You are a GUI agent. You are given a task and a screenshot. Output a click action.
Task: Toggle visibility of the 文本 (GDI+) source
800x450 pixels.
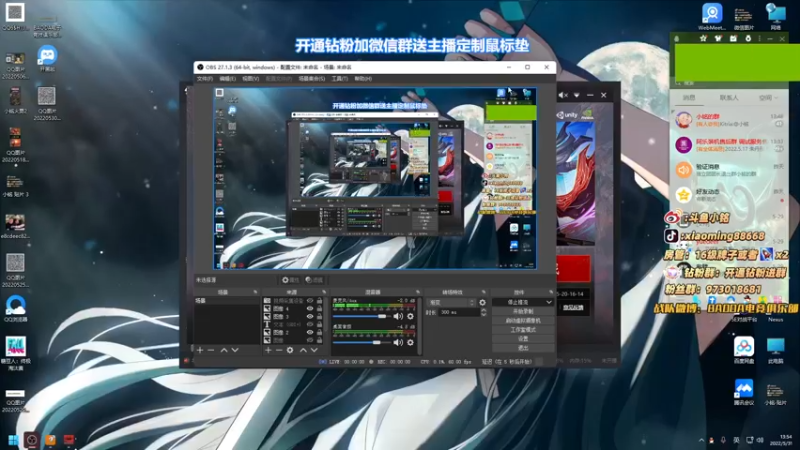[310, 324]
